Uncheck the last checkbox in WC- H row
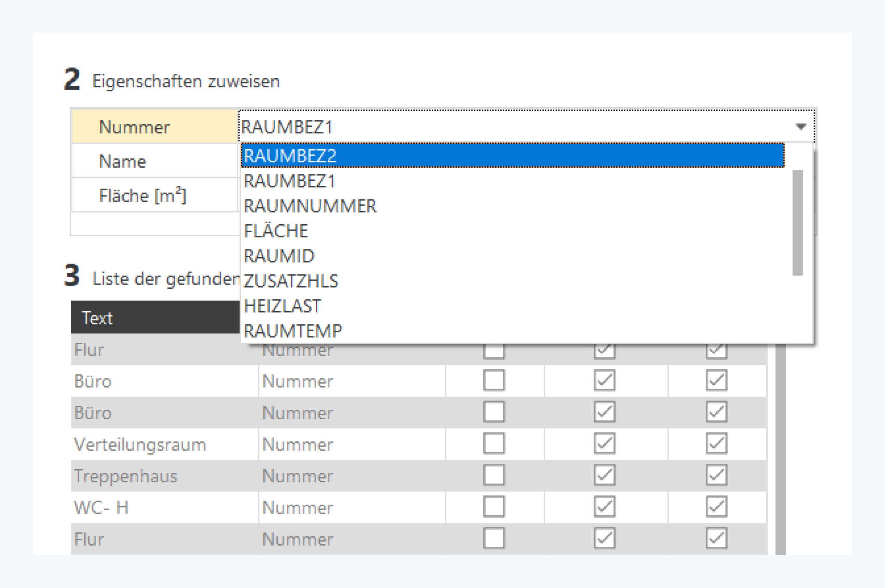This screenshot has height=588, width=885. (716, 507)
